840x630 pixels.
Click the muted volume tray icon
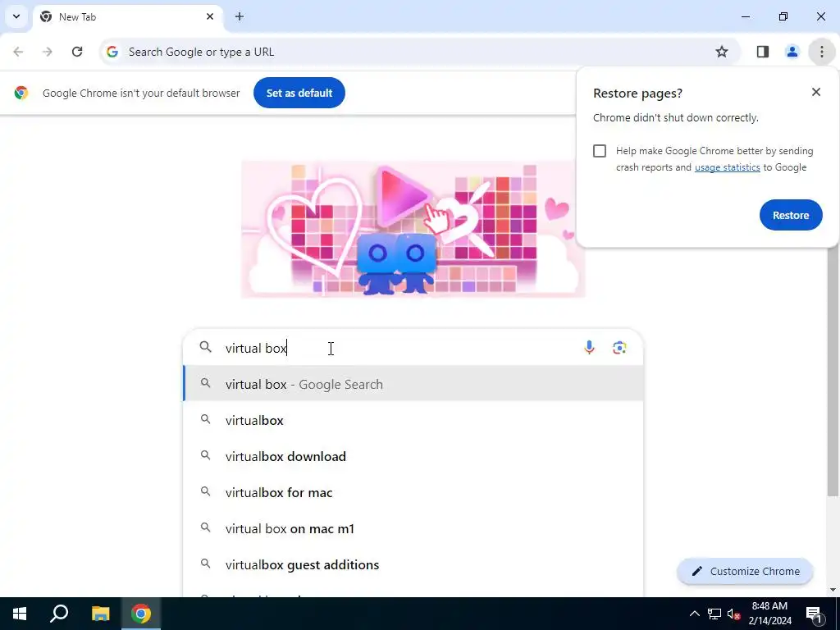(x=733, y=614)
